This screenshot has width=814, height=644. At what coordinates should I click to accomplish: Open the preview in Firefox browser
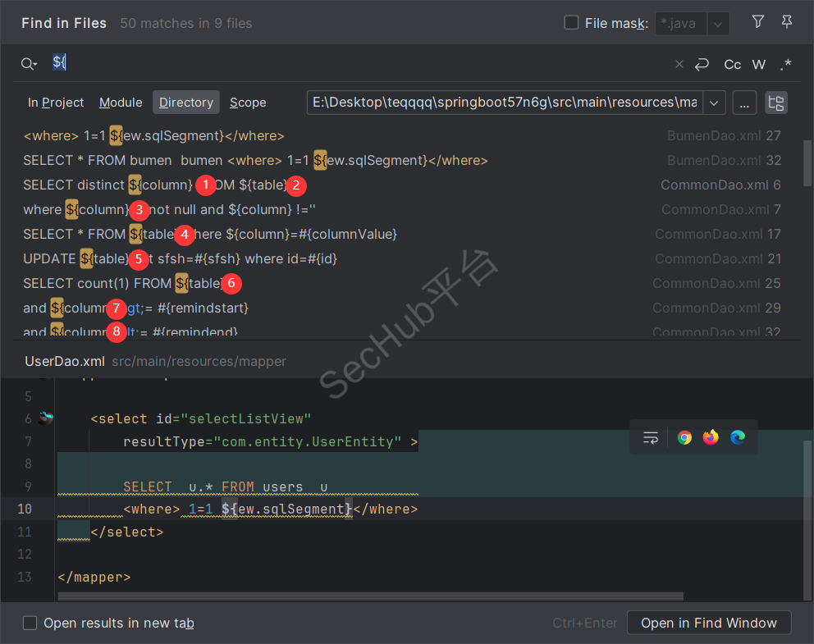point(711,437)
